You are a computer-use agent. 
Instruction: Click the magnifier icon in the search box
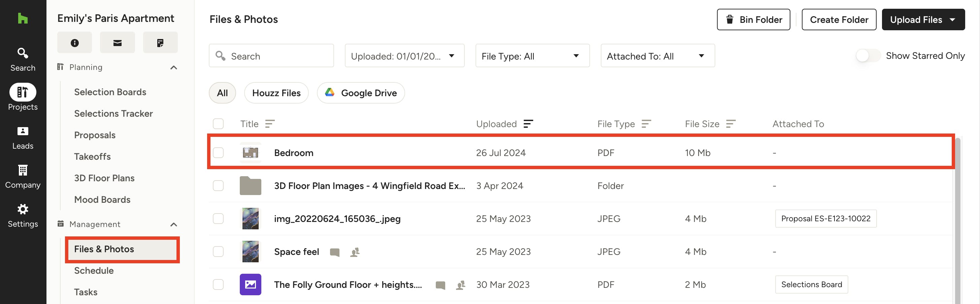(221, 56)
